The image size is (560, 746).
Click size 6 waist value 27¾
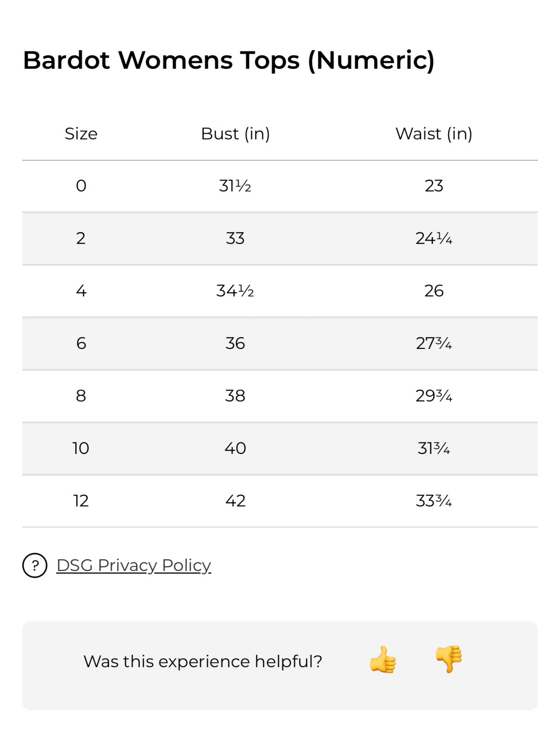click(x=434, y=343)
